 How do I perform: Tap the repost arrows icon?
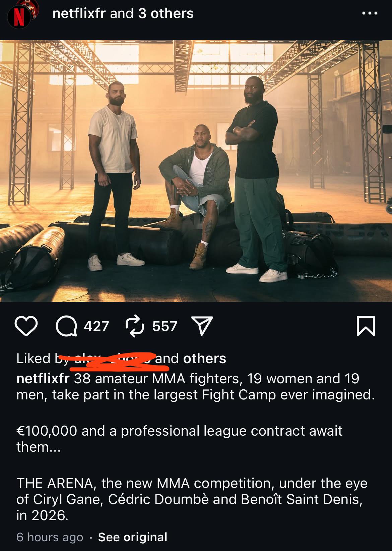[135, 326]
